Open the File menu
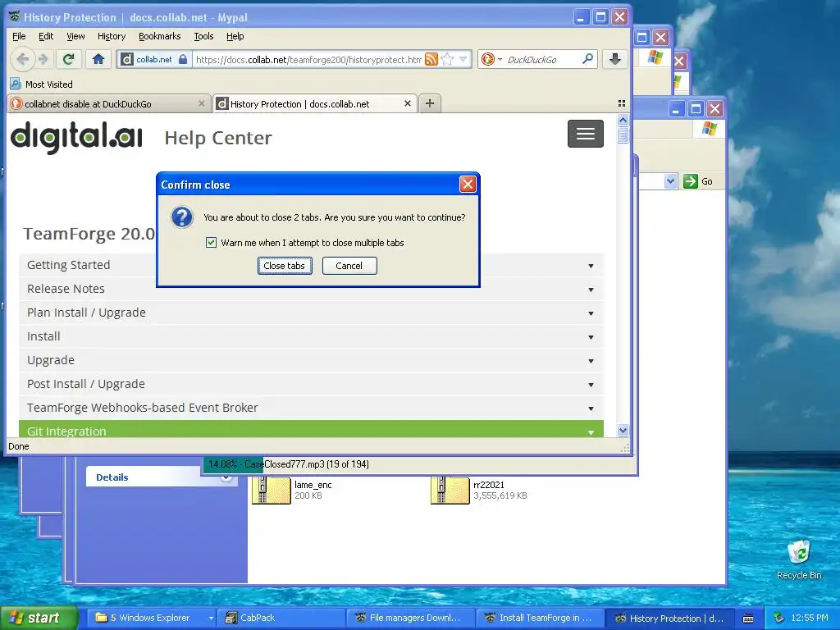The image size is (840, 630). click(19, 36)
